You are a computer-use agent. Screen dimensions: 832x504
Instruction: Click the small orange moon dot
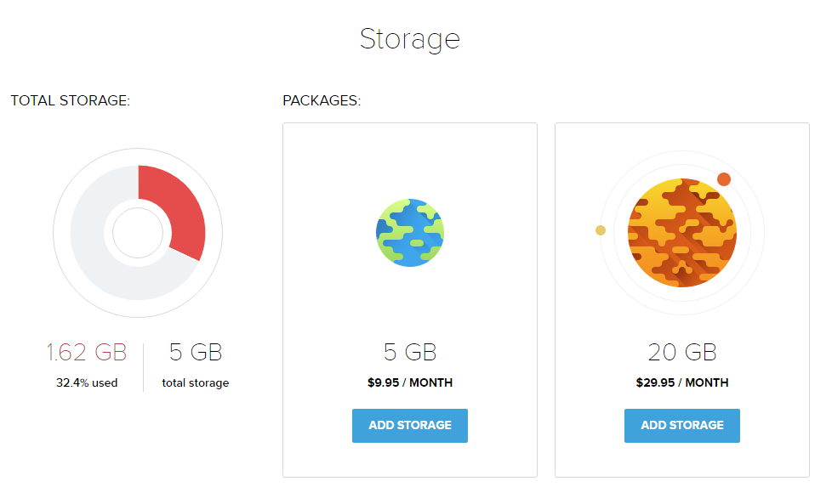point(724,178)
